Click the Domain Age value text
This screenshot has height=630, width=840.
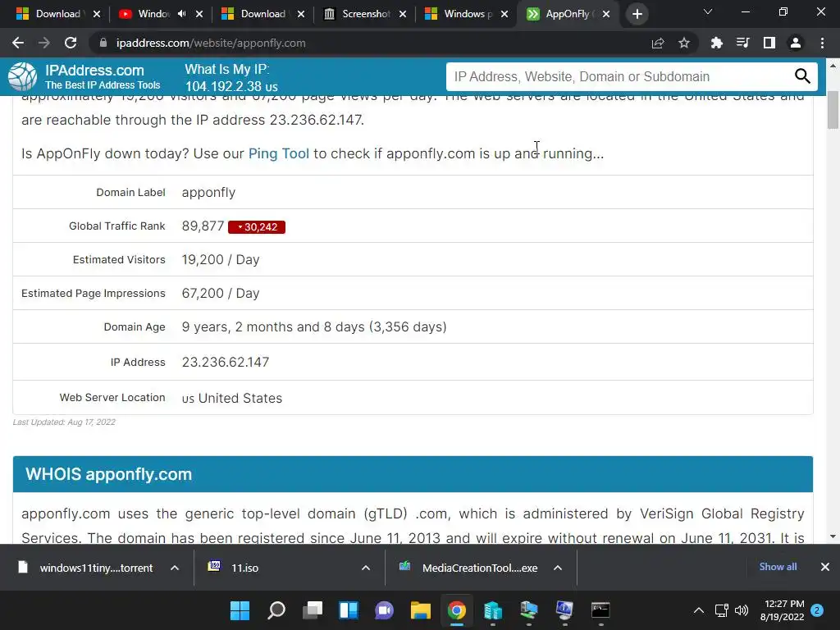click(x=314, y=326)
